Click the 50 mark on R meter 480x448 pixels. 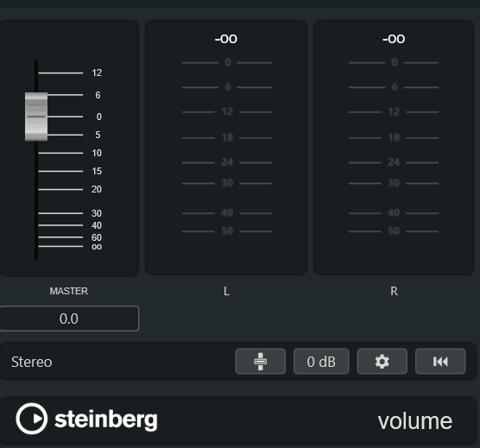[394, 231]
